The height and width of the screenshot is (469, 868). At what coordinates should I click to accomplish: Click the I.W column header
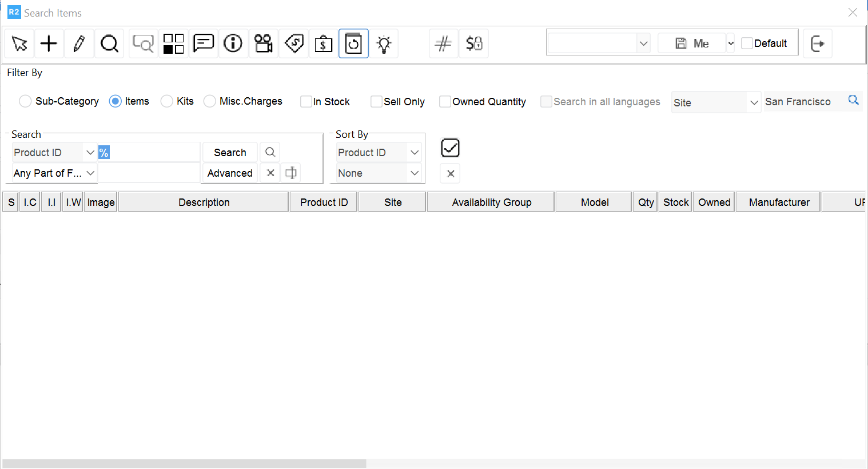click(73, 202)
